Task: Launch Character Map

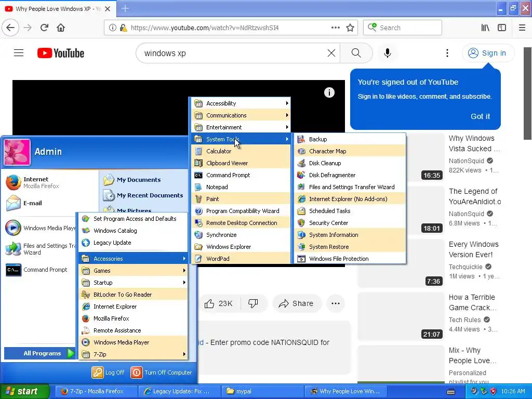Action: coord(350,151)
